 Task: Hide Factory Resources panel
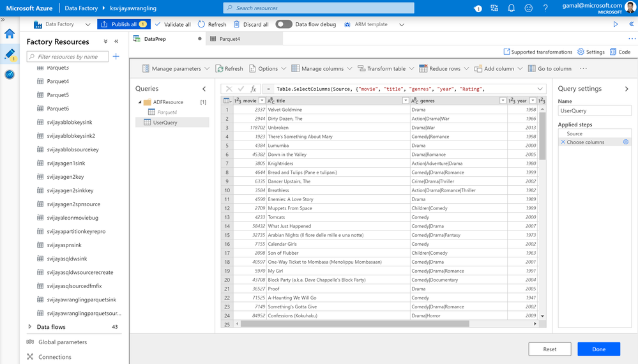(116, 42)
